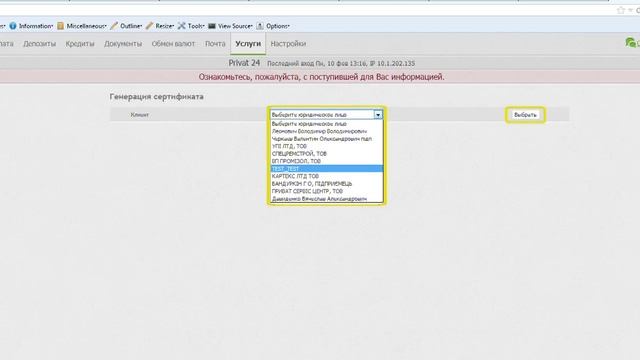This screenshot has height=360, width=640.
Task: Click the Выбрать button
Action: point(525,115)
